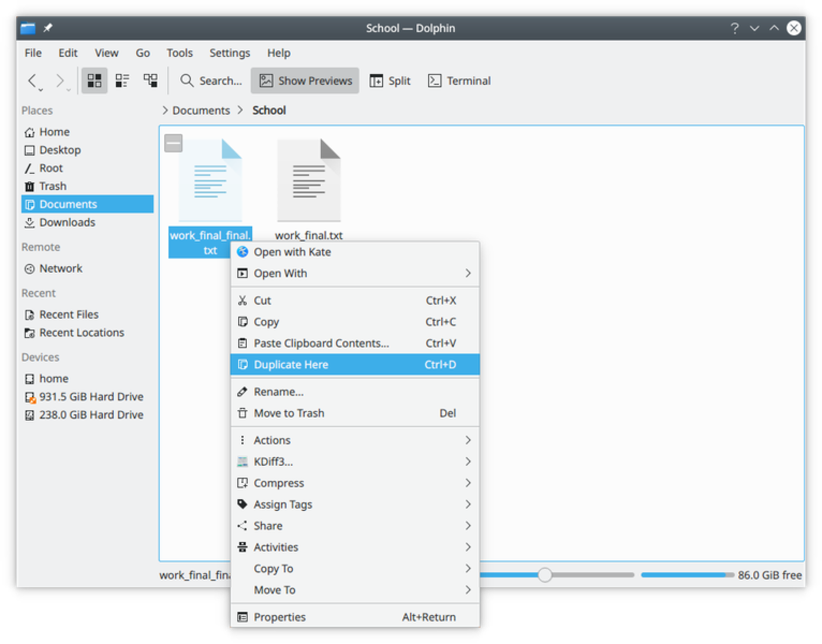Open the Terminal panel

459,80
